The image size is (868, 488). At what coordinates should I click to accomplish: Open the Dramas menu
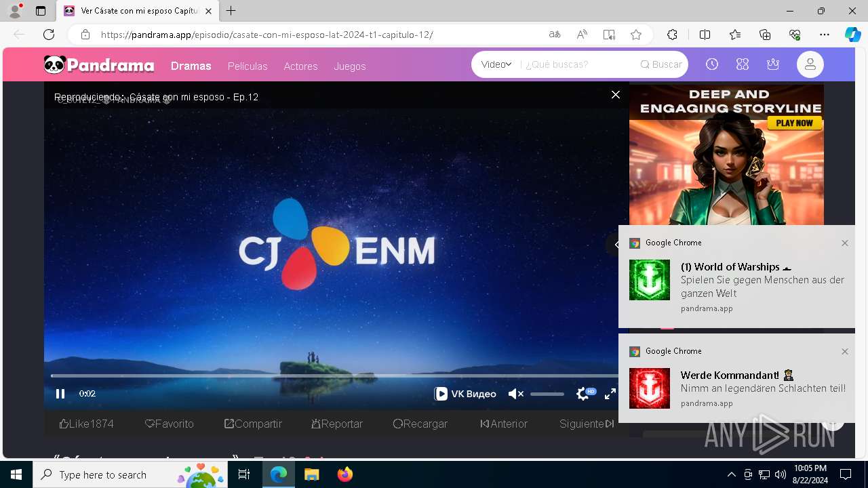[191, 66]
